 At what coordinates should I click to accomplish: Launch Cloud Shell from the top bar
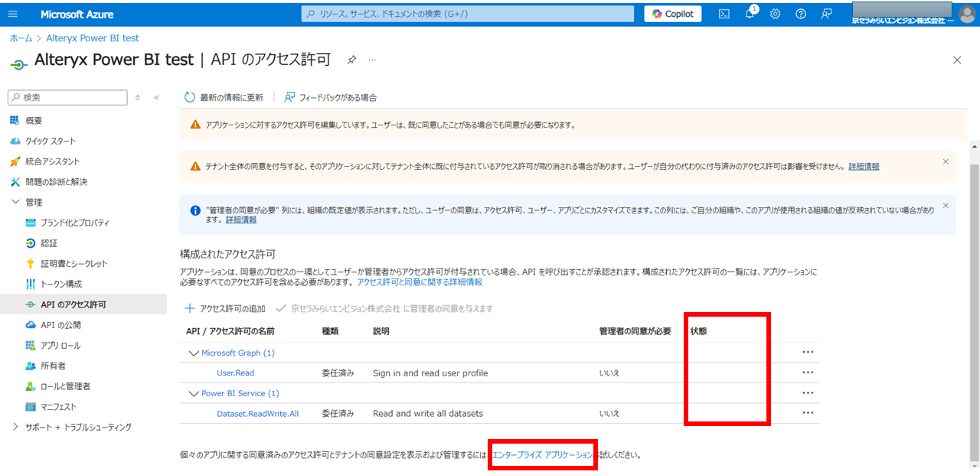[724, 14]
